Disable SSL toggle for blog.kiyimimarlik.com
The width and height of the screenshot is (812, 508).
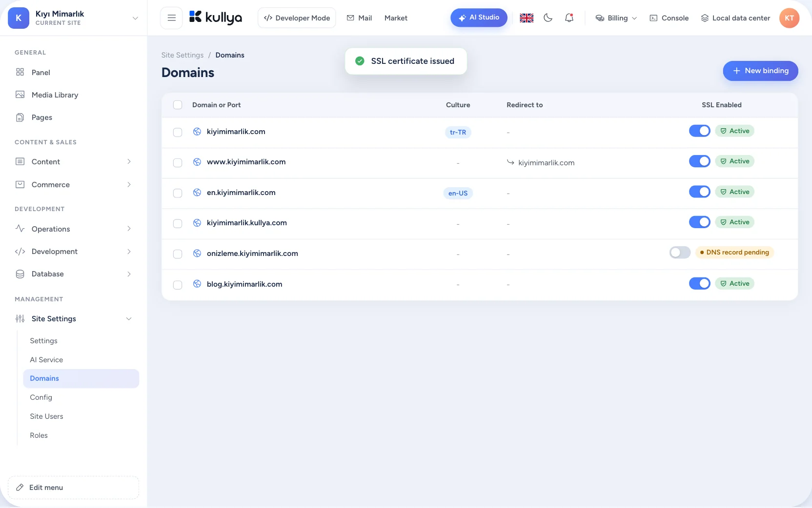[699, 283]
